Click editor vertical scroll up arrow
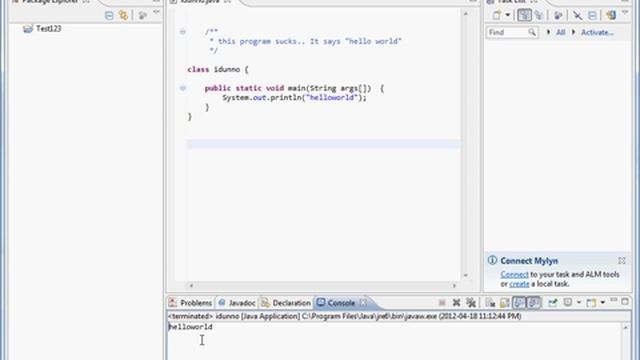This screenshot has height=360, width=640. coord(466,14)
